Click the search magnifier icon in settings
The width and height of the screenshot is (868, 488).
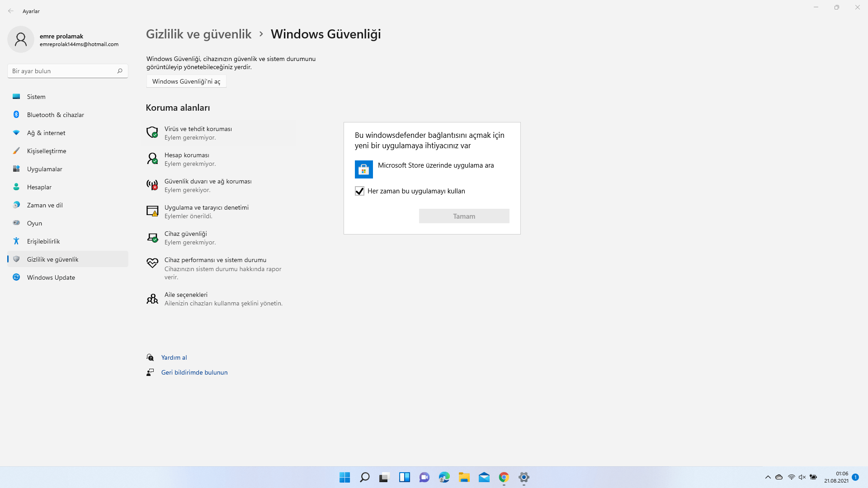tap(120, 71)
